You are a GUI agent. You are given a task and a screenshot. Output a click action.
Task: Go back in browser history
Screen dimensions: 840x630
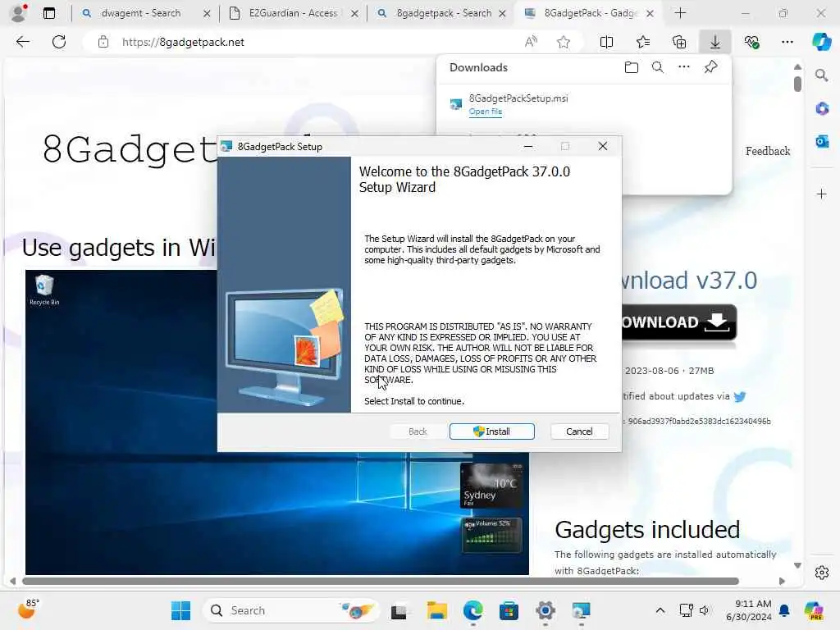pyautogui.click(x=22, y=42)
